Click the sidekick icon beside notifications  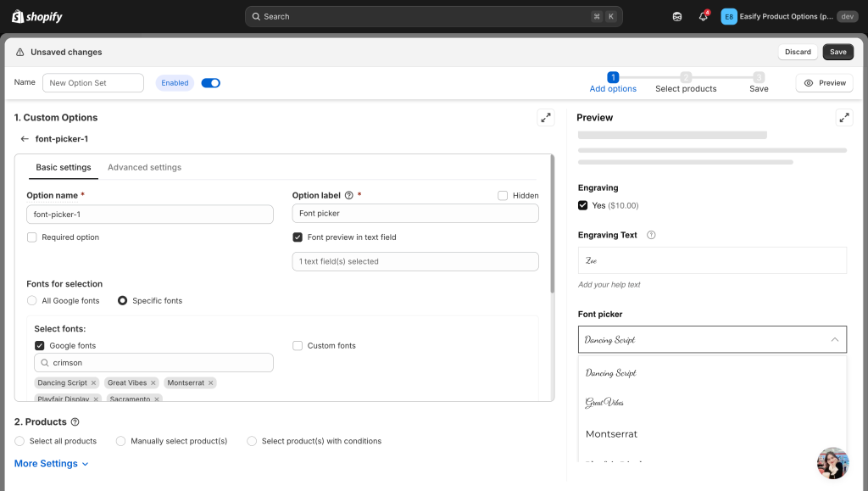click(676, 17)
